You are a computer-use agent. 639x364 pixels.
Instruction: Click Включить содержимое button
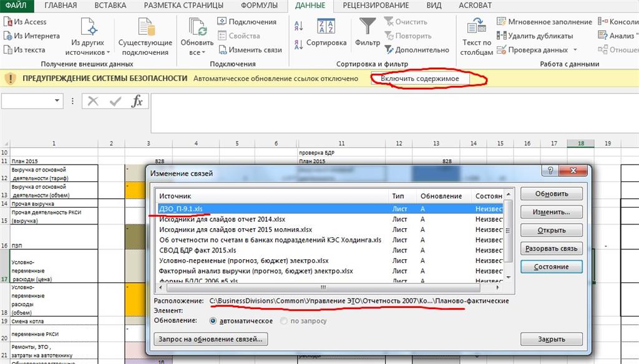tap(420, 79)
